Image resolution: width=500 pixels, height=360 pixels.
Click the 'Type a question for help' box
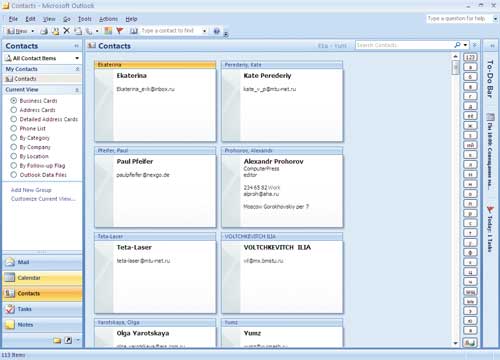pyautogui.click(x=459, y=19)
